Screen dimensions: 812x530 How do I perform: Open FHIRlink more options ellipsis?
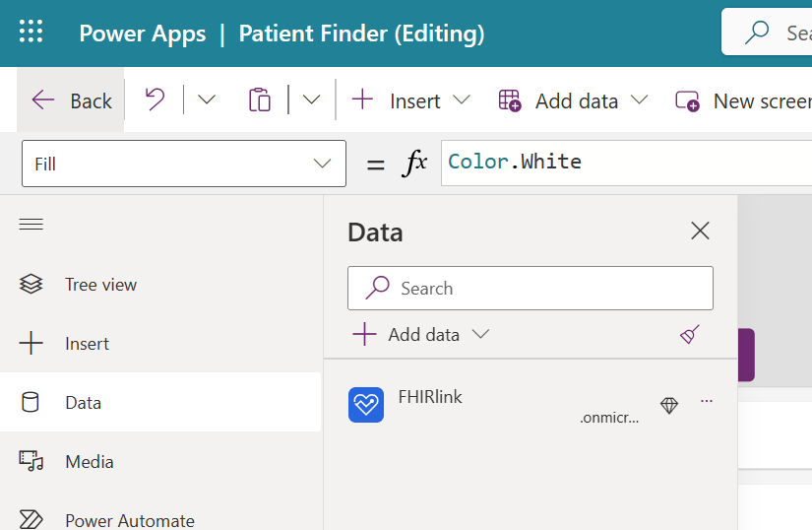(x=707, y=401)
